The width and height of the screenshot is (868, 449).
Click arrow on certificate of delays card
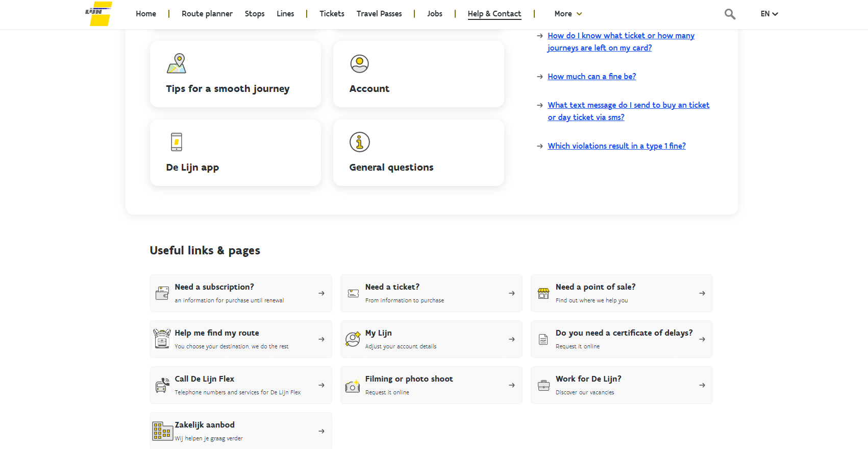(702, 339)
